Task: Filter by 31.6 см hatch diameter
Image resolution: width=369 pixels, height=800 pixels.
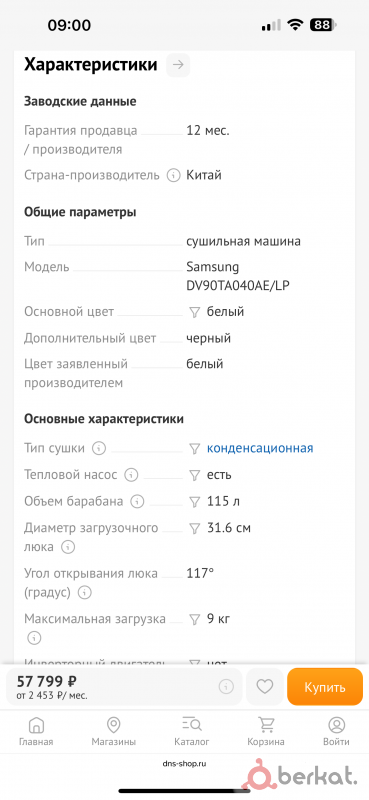Action: (194, 529)
